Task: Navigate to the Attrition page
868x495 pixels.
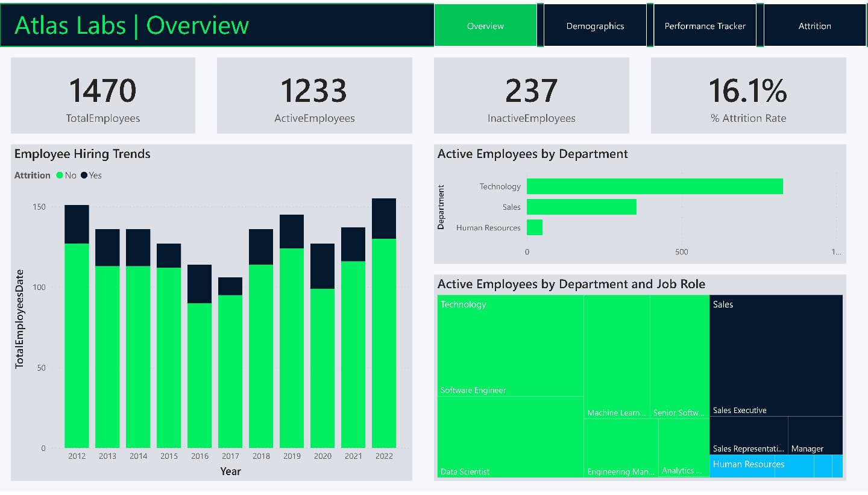Action: click(814, 25)
